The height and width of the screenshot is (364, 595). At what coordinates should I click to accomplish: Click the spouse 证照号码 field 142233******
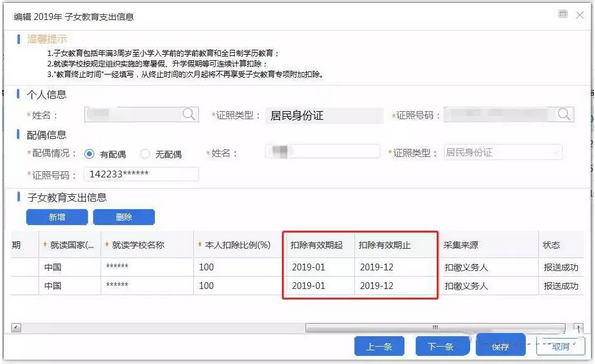141,174
